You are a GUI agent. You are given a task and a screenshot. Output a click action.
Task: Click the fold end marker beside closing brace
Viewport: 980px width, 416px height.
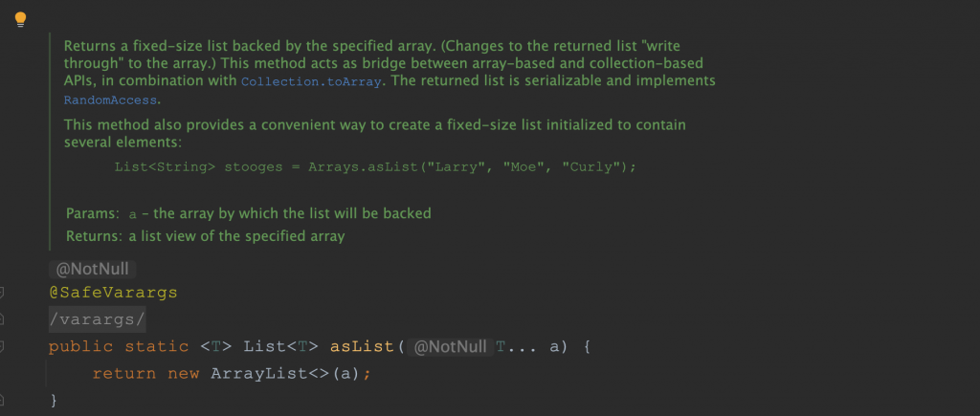pyautogui.click(x=3, y=399)
